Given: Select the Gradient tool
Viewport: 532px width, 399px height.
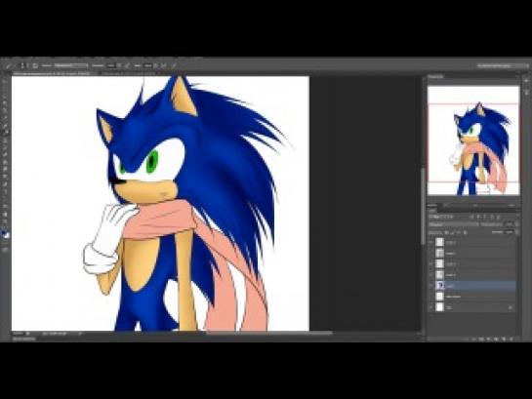Looking at the screenshot, I should [6, 162].
